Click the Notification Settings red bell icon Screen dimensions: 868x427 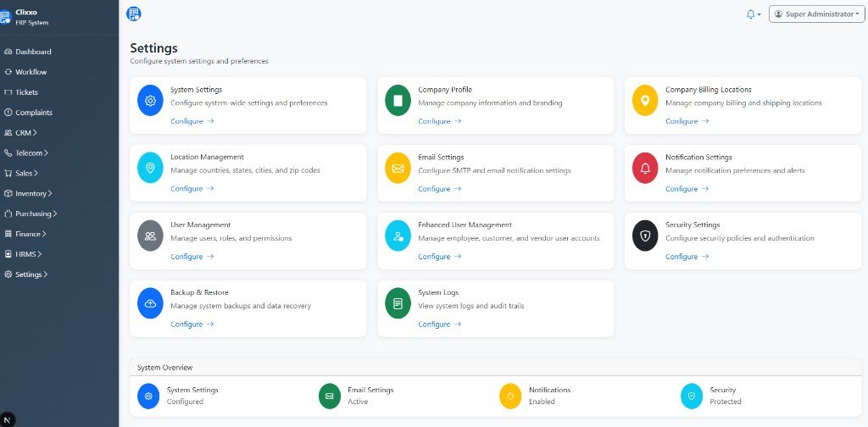(x=645, y=168)
